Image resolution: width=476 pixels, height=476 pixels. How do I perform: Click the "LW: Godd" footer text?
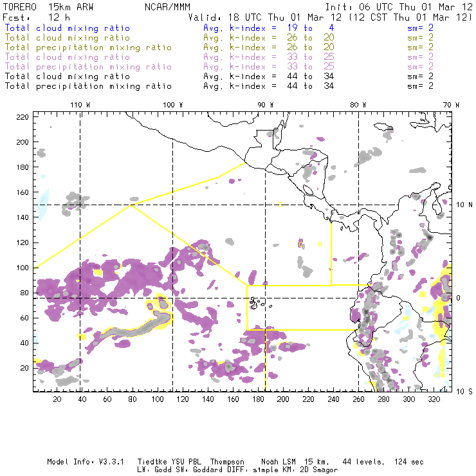[x=154, y=470]
